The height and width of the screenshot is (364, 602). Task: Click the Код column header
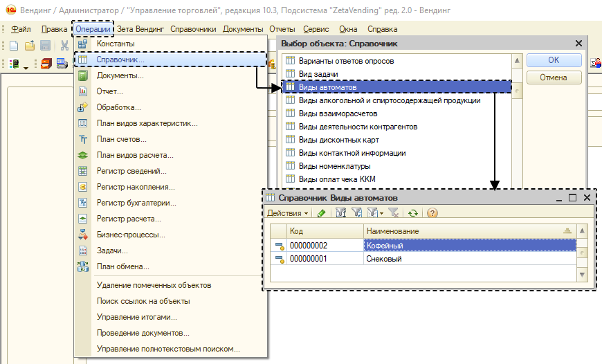tap(325, 231)
